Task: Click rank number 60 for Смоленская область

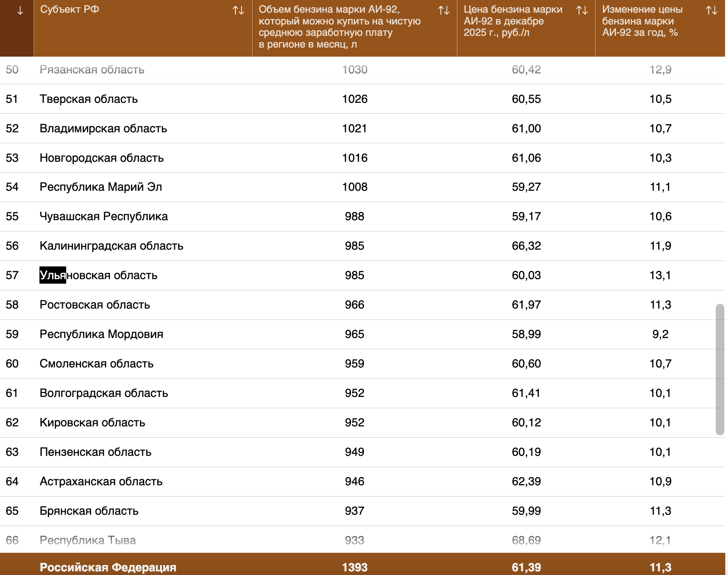Action: [12, 364]
